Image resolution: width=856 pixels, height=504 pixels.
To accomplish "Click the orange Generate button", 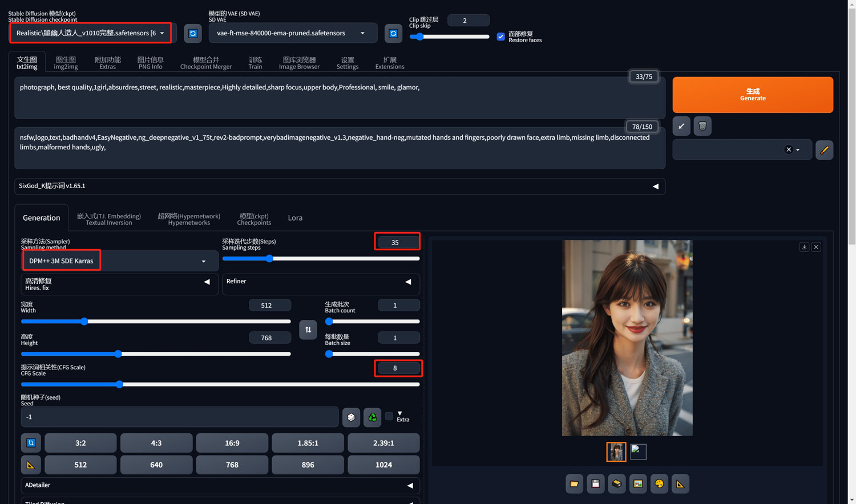I will 753,95.
